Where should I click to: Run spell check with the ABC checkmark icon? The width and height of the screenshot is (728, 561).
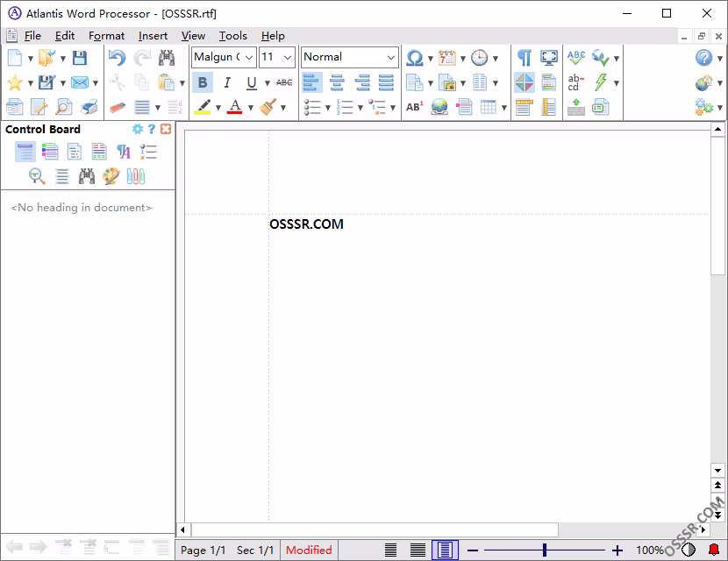click(x=576, y=58)
